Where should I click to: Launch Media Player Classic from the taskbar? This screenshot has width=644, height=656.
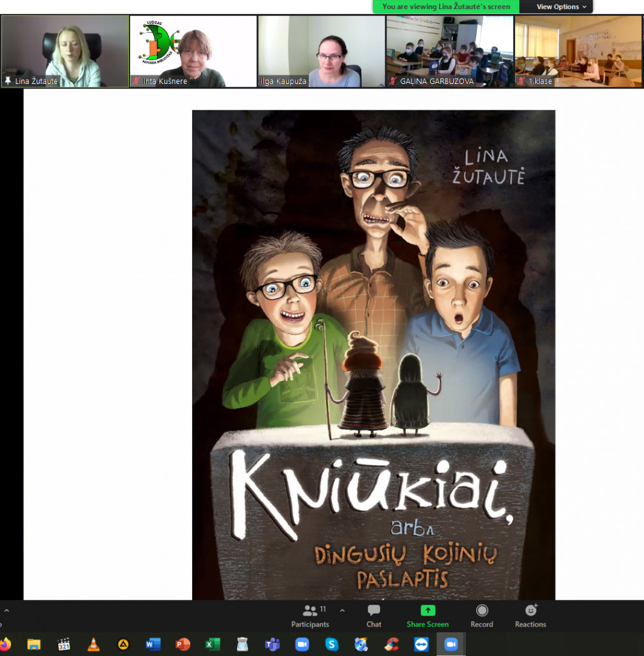click(x=63, y=644)
